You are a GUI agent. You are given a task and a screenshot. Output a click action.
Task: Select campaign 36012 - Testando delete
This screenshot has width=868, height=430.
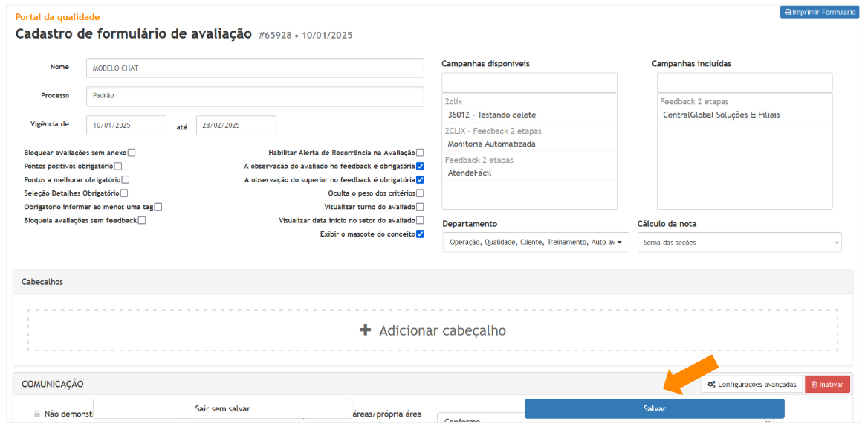pos(491,115)
